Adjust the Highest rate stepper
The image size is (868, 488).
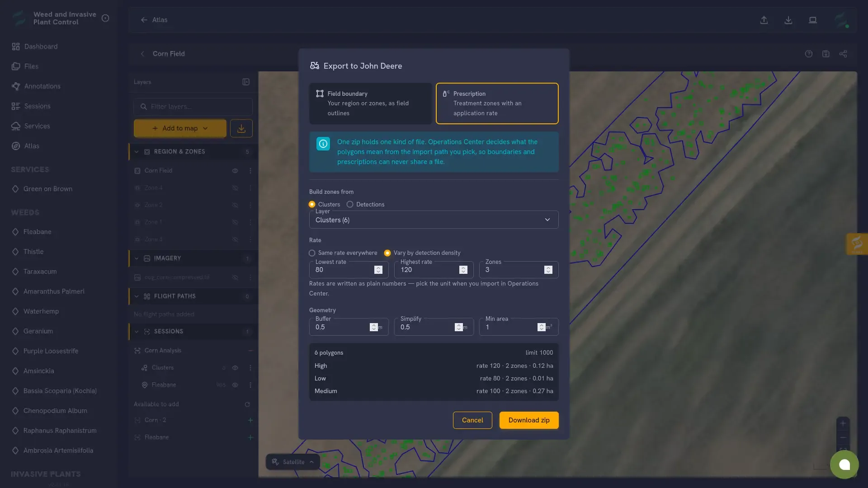pos(463,270)
